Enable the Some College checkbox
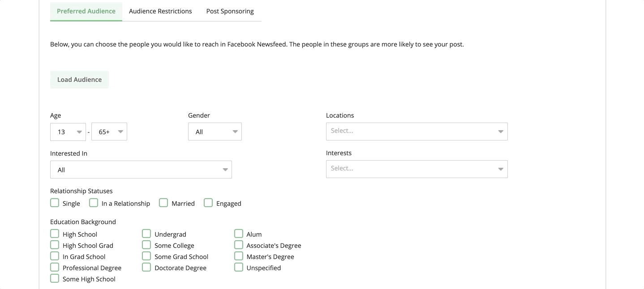The image size is (644, 289). pos(146,245)
